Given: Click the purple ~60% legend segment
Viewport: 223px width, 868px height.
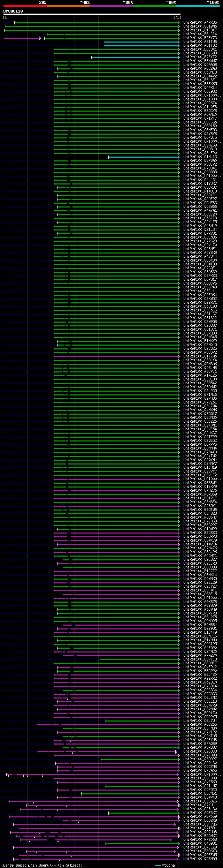Looking at the screenshot, I should pyautogui.click(x=111, y=6).
